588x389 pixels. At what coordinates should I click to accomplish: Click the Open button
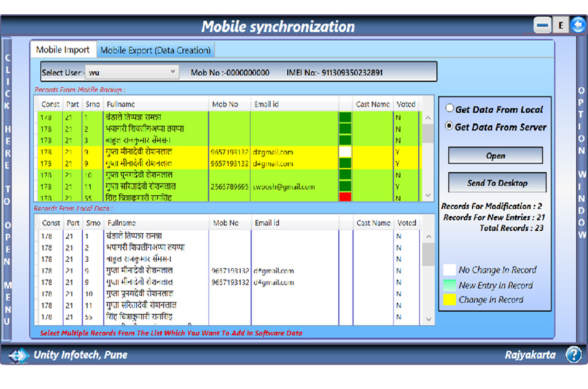[x=495, y=156]
